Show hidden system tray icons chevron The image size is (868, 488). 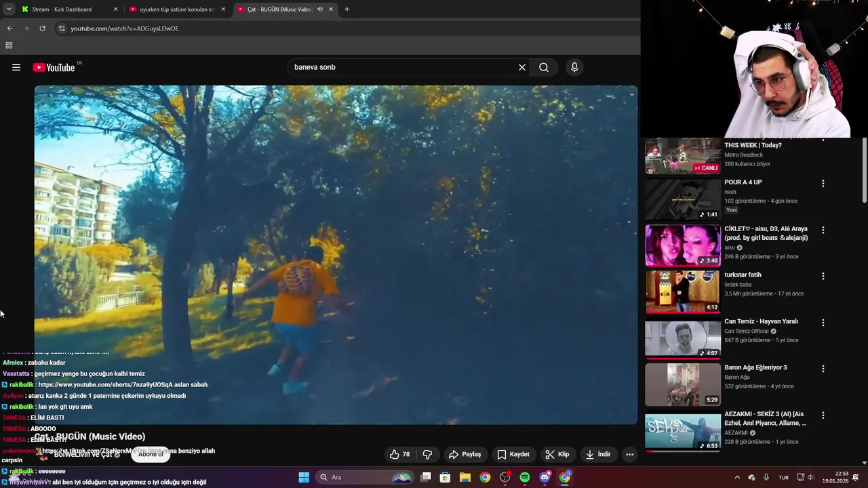pyautogui.click(x=737, y=477)
